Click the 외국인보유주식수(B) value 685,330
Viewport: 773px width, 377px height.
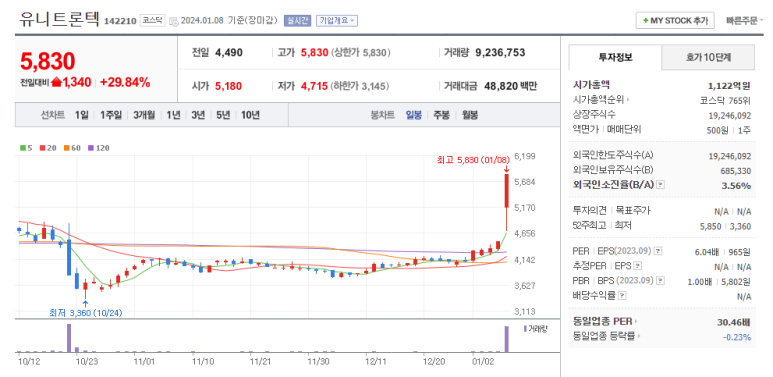coord(736,171)
